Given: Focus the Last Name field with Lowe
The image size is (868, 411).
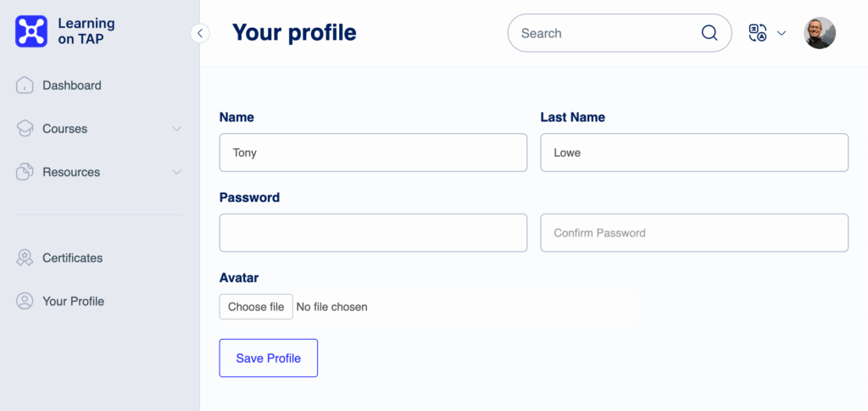Looking at the screenshot, I should (694, 153).
